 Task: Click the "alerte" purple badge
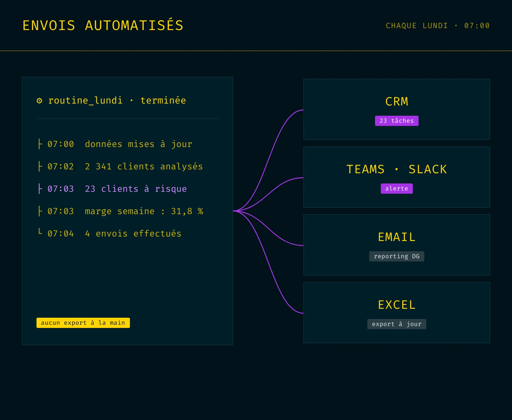pyautogui.click(x=397, y=189)
